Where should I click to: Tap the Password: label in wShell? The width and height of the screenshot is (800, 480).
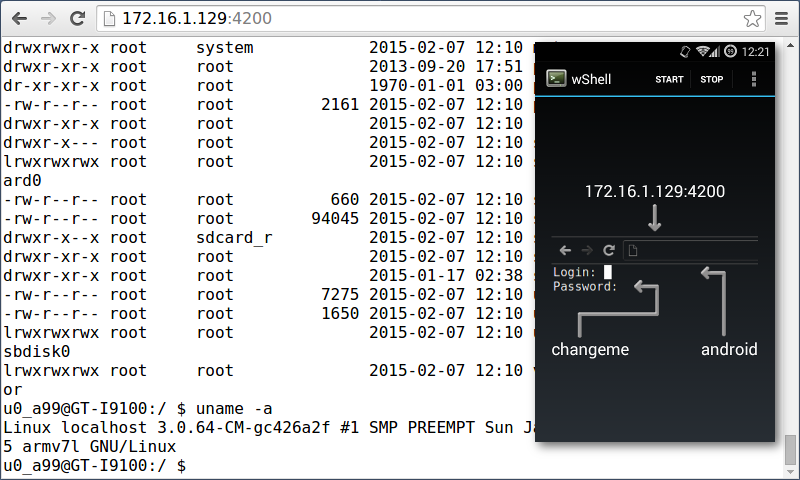click(585, 286)
